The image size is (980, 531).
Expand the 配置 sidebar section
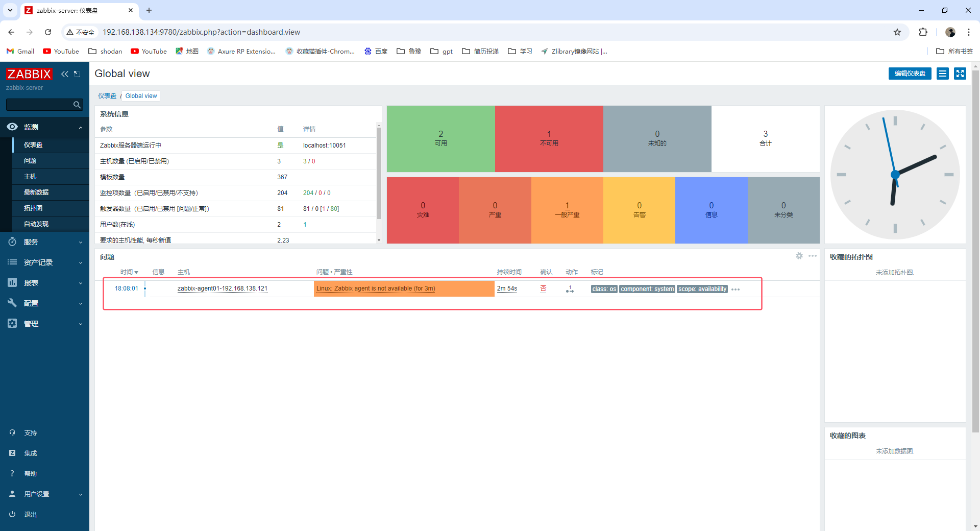(x=44, y=303)
